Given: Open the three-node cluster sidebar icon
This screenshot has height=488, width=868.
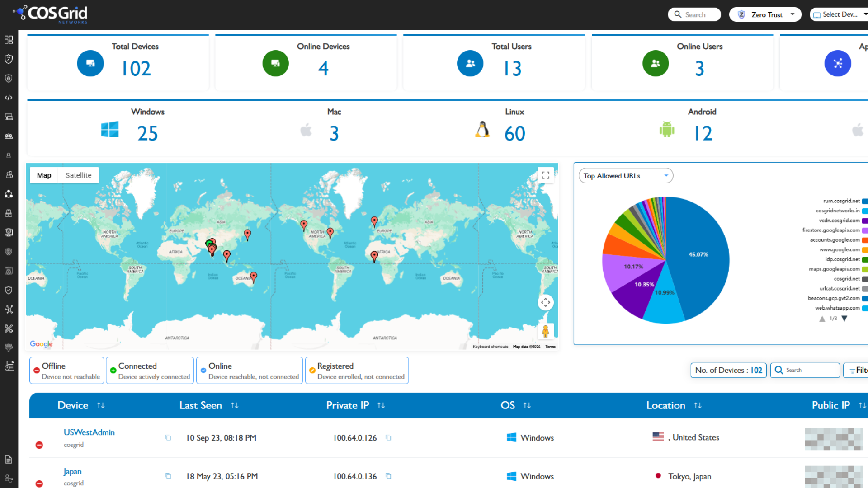Looking at the screenshot, I should tap(9, 194).
